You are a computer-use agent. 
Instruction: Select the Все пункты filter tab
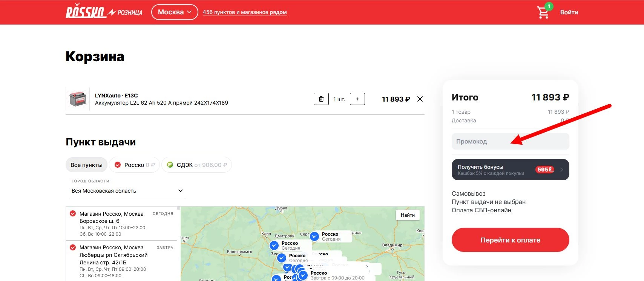point(86,165)
